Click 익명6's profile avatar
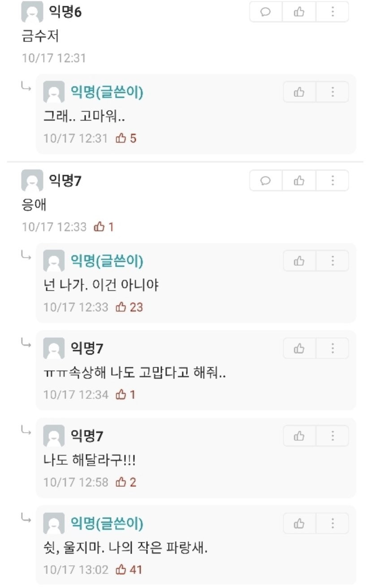The image size is (371, 588). [32, 12]
